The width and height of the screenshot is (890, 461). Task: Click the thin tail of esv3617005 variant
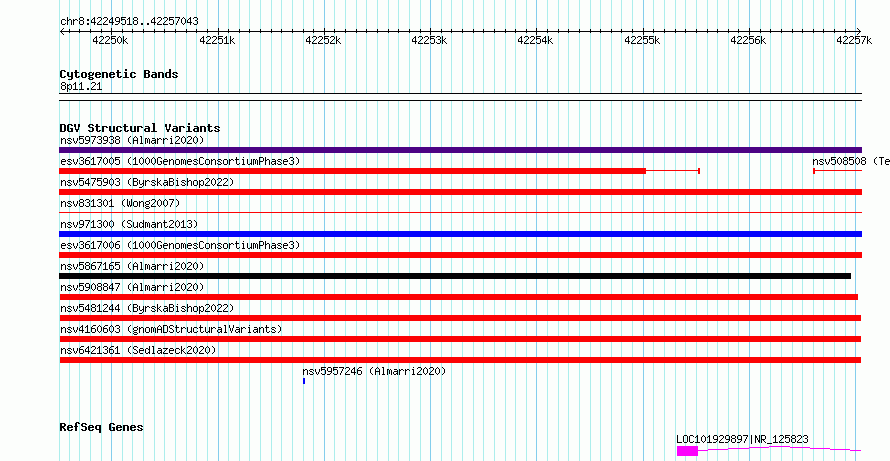coord(673,171)
